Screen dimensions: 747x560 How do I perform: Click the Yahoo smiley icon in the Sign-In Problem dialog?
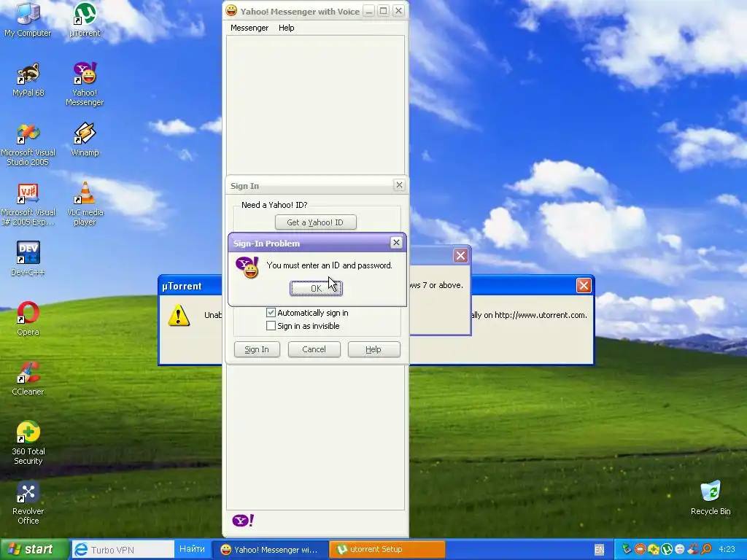247,267
